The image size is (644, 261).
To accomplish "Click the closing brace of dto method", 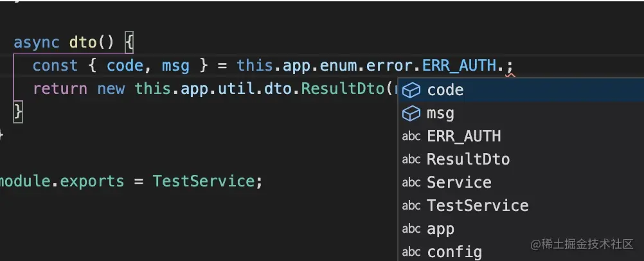I will pos(18,113).
